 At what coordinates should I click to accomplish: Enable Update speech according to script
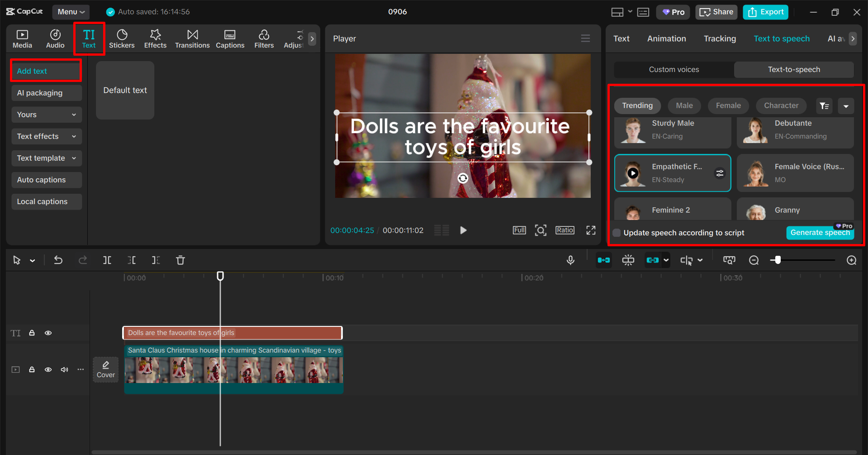pyautogui.click(x=616, y=233)
